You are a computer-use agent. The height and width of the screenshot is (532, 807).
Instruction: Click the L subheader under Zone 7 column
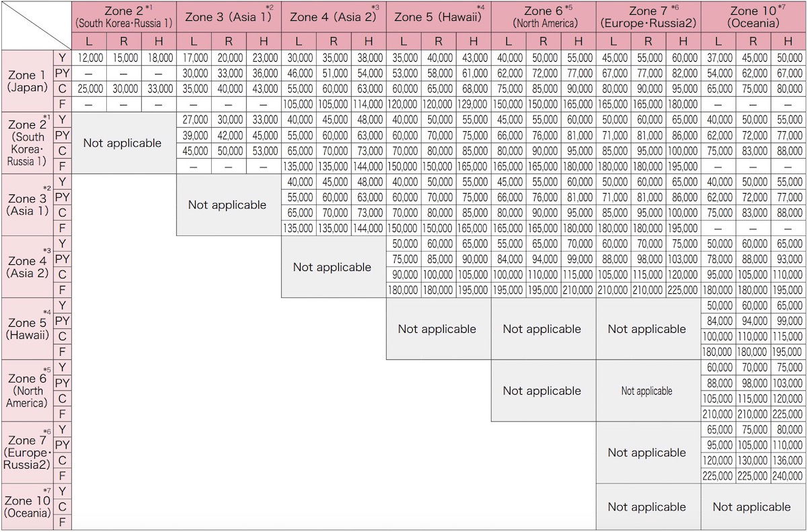pyautogui.click(x=614, y=41)
